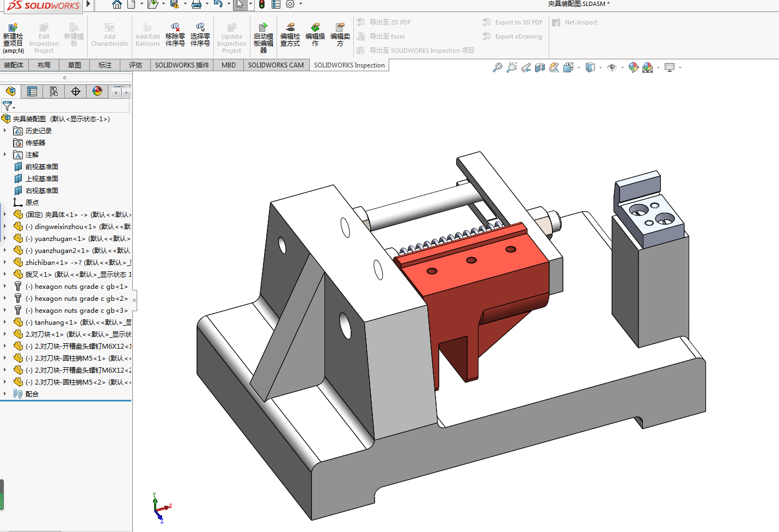Open the ConfigurationManager tab icon
The image size is (779, 532).
pos(53,91)
